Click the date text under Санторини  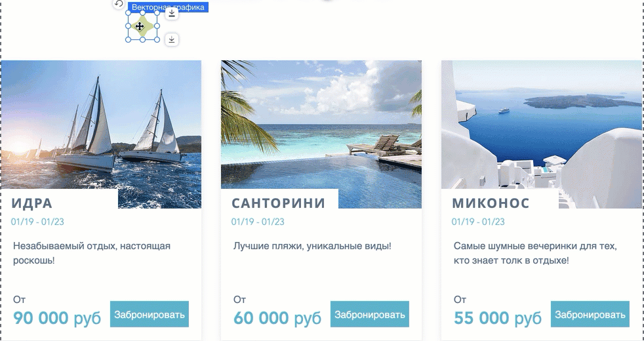pos(258,222)
